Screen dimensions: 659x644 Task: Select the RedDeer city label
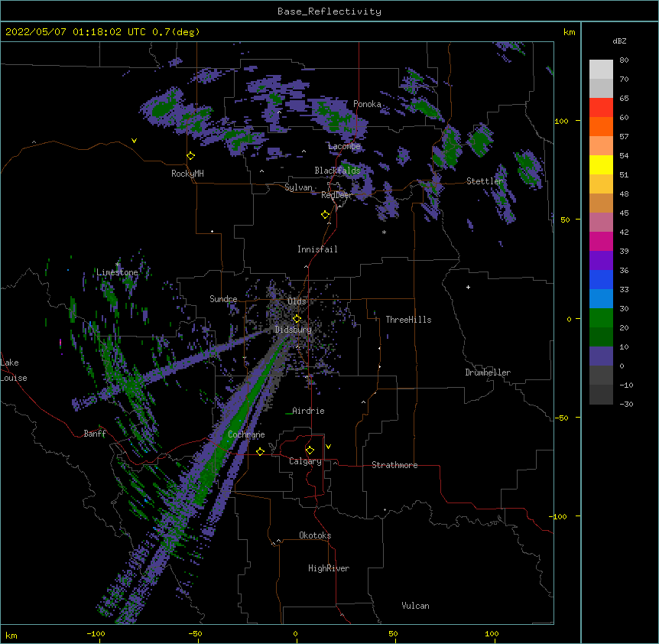336,195
